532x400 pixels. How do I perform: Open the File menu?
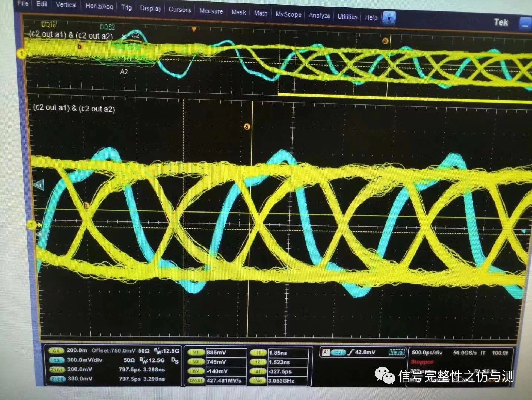[x=23, y=3]
